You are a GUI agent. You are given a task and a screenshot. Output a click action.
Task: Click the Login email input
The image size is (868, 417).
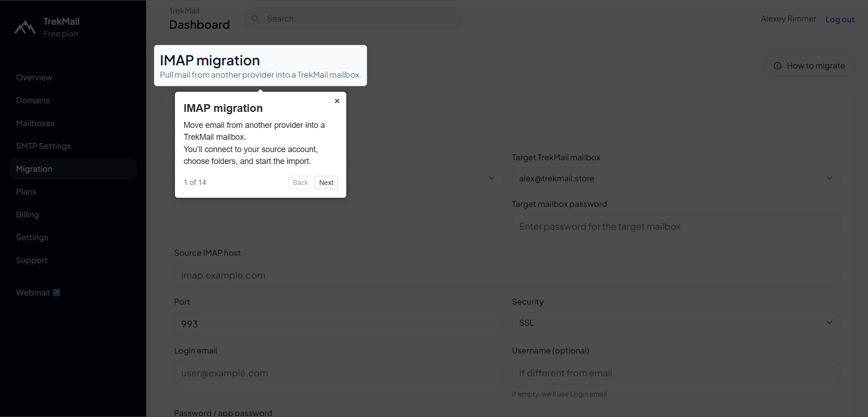click(338, 373)
